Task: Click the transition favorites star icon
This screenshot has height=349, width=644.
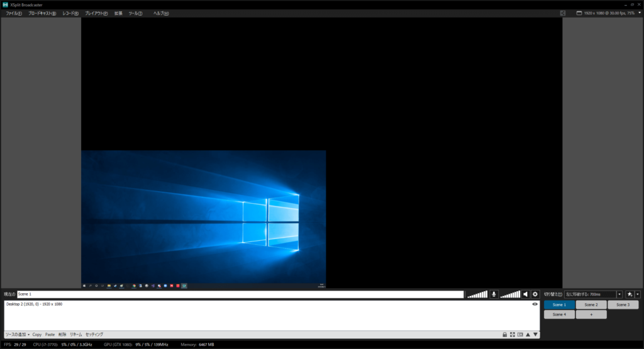Action: [630, 294]
